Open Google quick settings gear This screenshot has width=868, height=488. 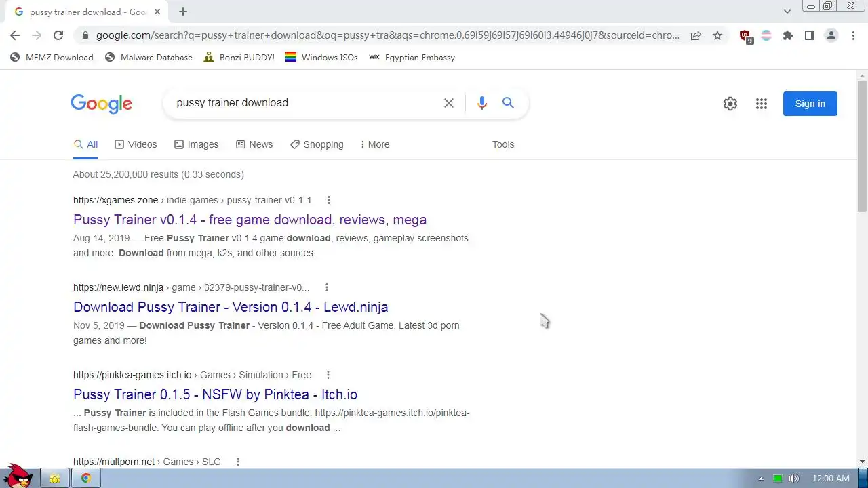[x=730, y=104]
